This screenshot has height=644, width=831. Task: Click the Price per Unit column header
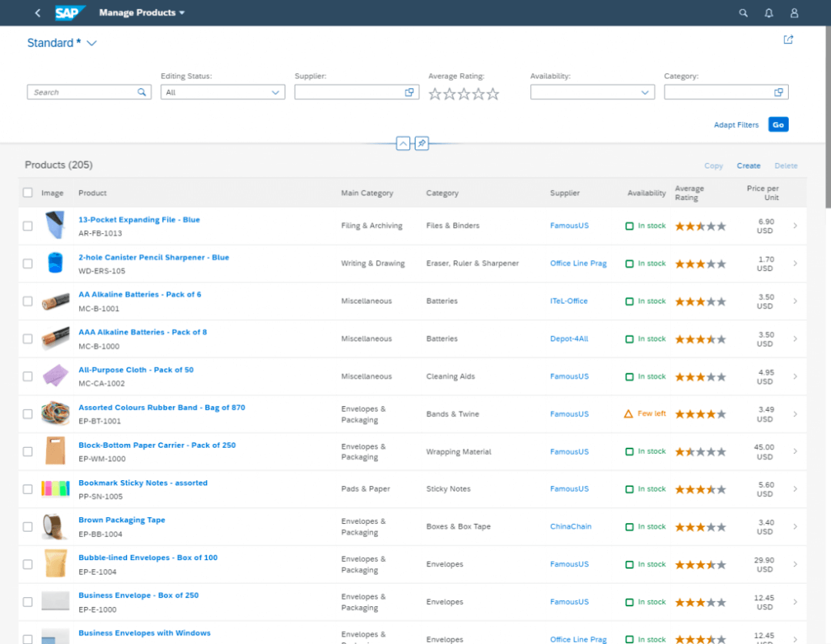(763, 193)
